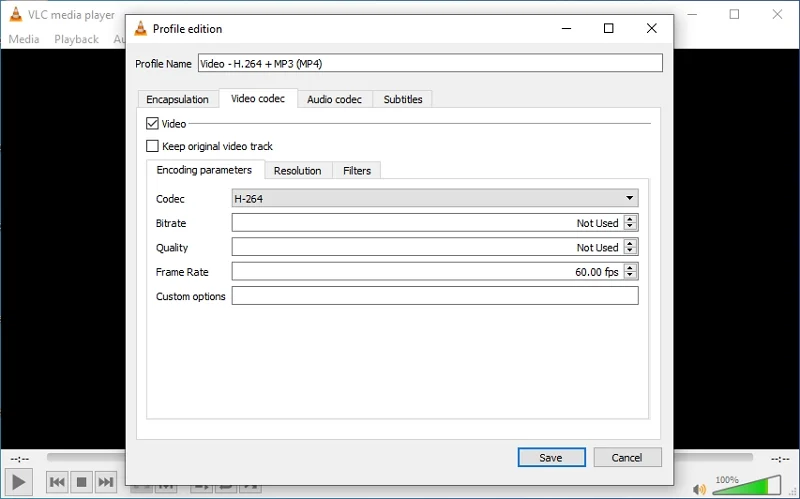The image size is (800, 499).
Task: Increase the Frame Rate with the up arrow
Action: coord(631,268)
